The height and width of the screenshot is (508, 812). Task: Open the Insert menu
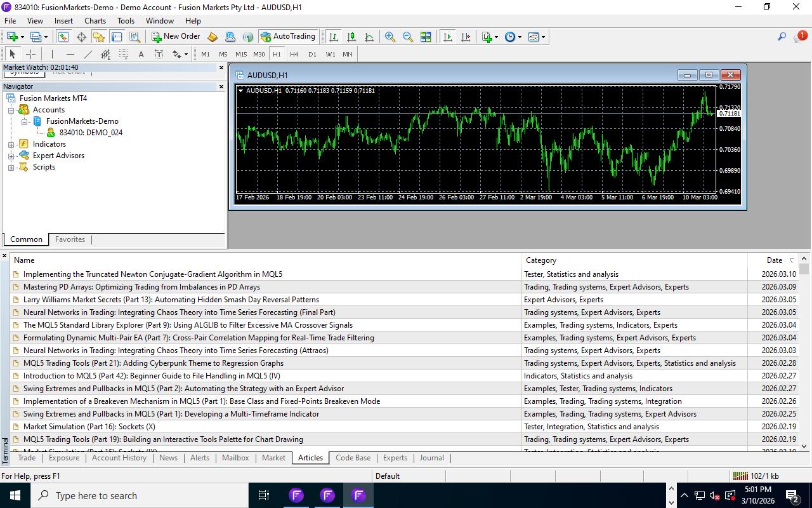63,21
